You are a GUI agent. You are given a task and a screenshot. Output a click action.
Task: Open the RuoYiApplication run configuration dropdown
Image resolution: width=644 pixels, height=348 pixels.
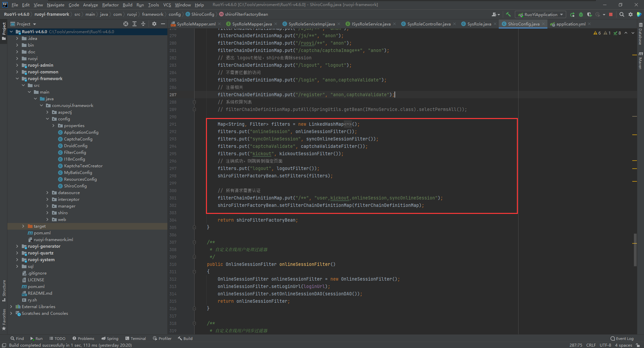coord(540,14)
